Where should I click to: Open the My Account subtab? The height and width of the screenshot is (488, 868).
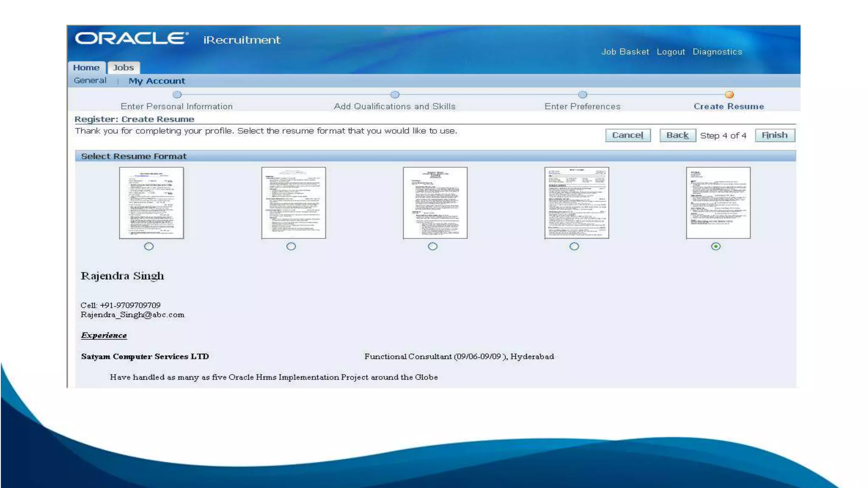[x=156, y=81]
